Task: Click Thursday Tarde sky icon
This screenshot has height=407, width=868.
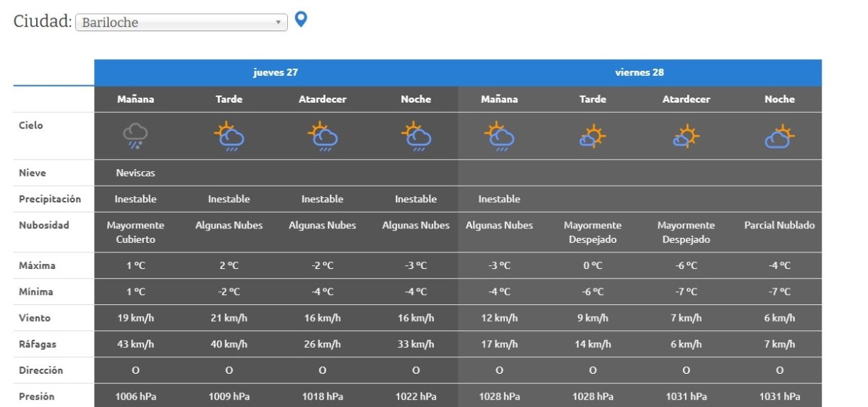Action: (x=229, y=136)
